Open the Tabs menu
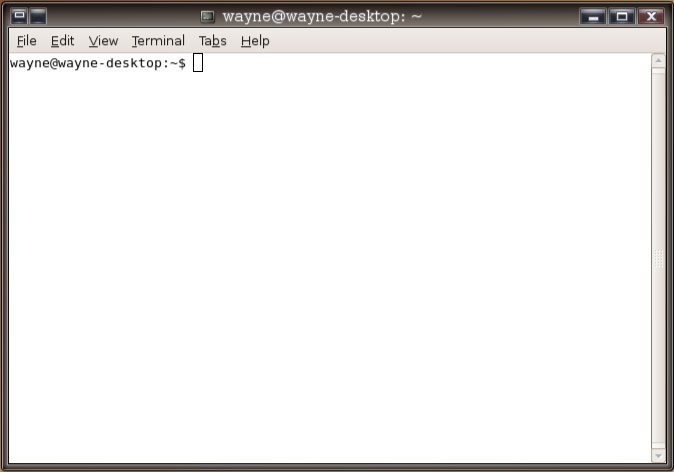 212,41
